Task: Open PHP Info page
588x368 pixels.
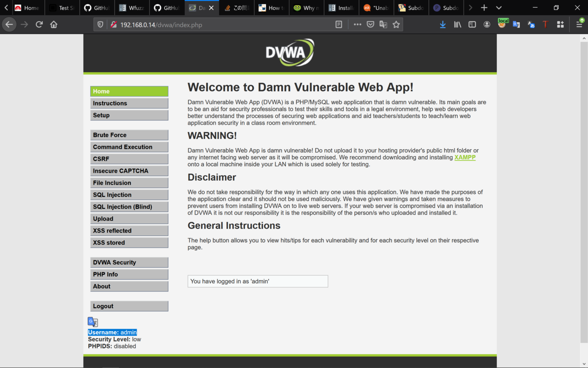Action: (129, 274)
